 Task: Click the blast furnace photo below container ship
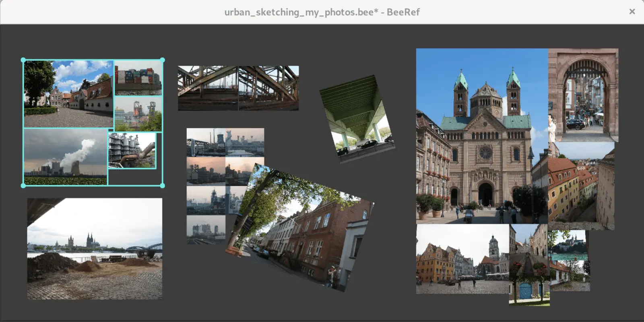click(x=138, y=114)
